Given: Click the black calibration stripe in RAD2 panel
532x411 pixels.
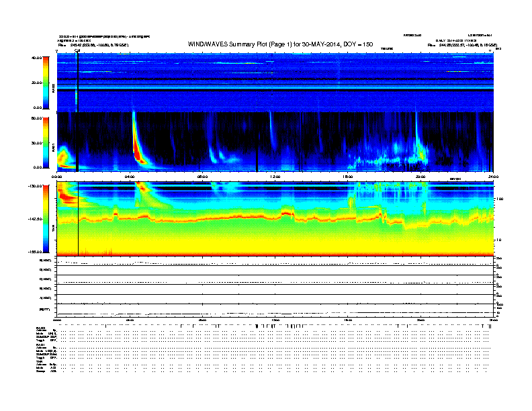Looking at the screenshot, I should pyautogui.click(x=77, y=83).
